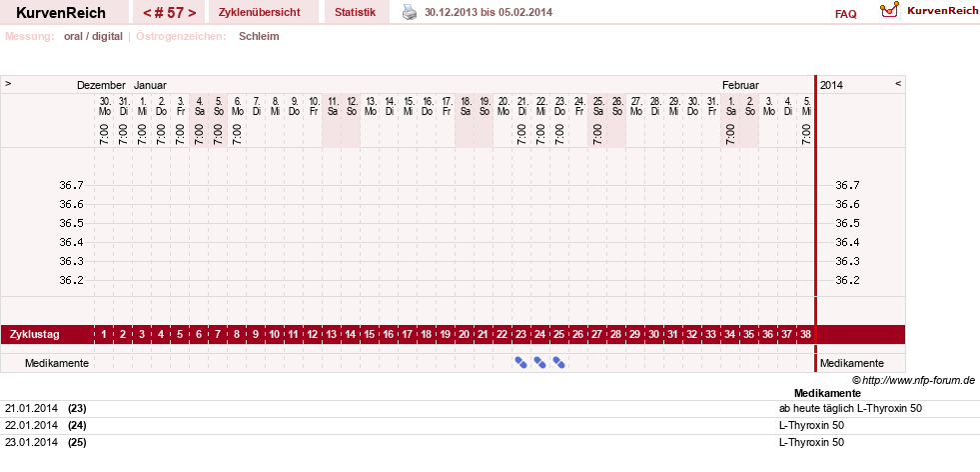
Task: Collapse the chart with the right '<' arrow
Action: 898,83
